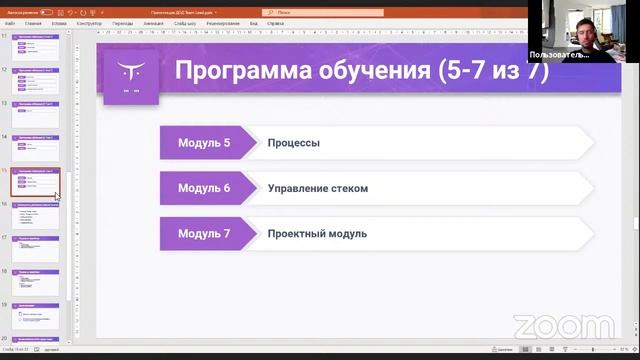640x360 pixels.
Task: Click the slide counter in status bar
Action: (x=16, y=349)
